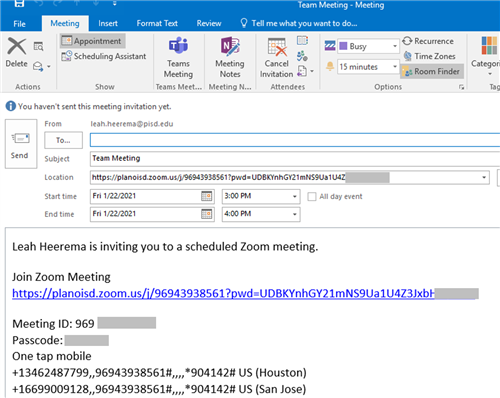Go to the Review tab
This screenshot has height=398, width=500.
coord(209,23)
